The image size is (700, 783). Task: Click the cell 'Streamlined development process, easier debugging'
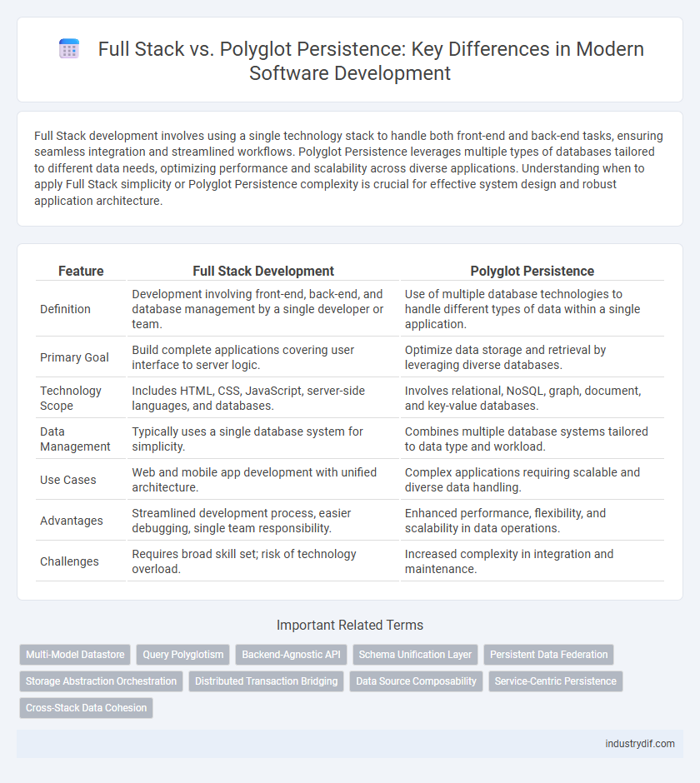263,521
